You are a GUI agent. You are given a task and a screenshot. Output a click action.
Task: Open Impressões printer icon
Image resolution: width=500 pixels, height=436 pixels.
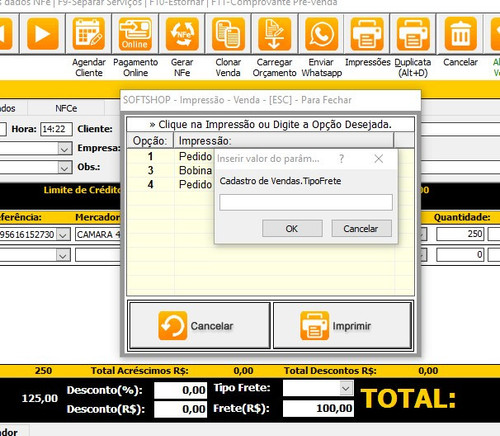click(367, 34)
